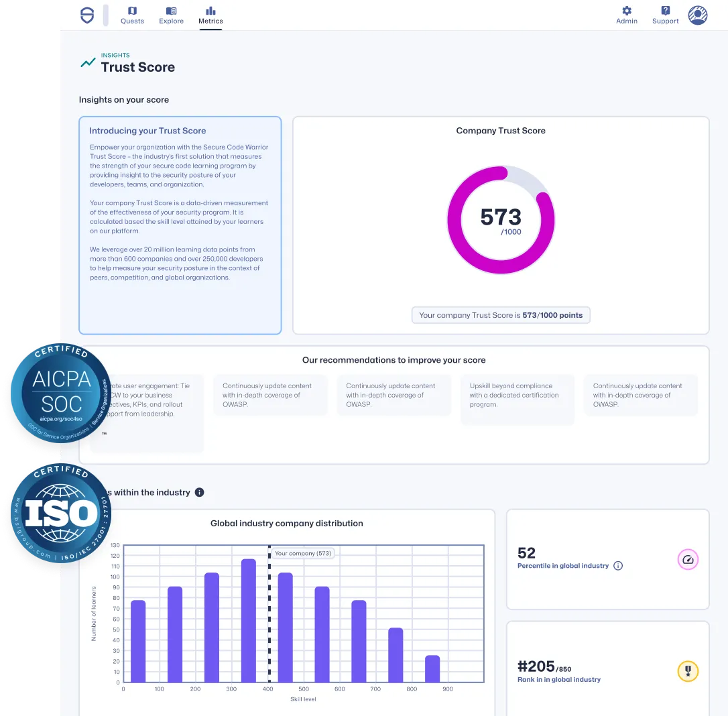The height and width of the screenshot is (716, 728).
Task: Click the shortest bar in the distribution chart
Action: 432,669
